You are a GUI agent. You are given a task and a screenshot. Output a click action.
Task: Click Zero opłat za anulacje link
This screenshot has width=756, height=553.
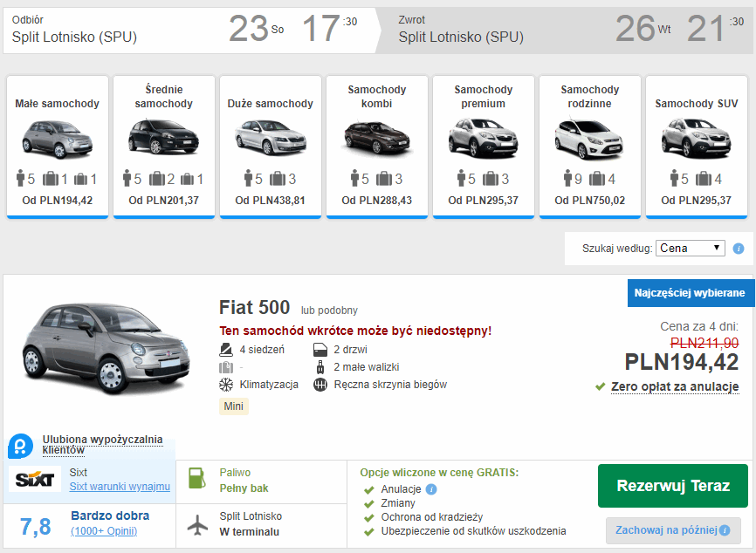click(x=674, y=386)
